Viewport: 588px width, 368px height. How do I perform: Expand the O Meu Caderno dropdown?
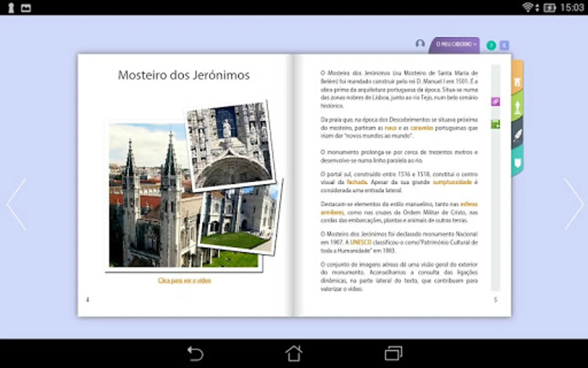(455, 44)
